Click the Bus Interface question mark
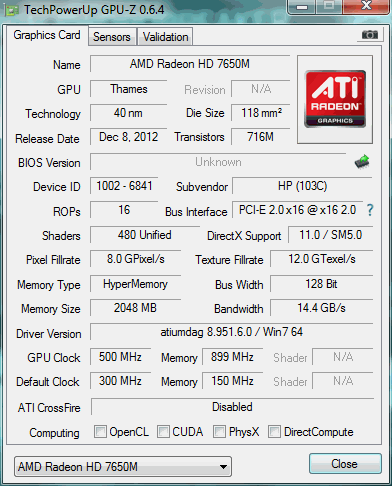The width and height of the screenshot is (392, 486). 370,210
